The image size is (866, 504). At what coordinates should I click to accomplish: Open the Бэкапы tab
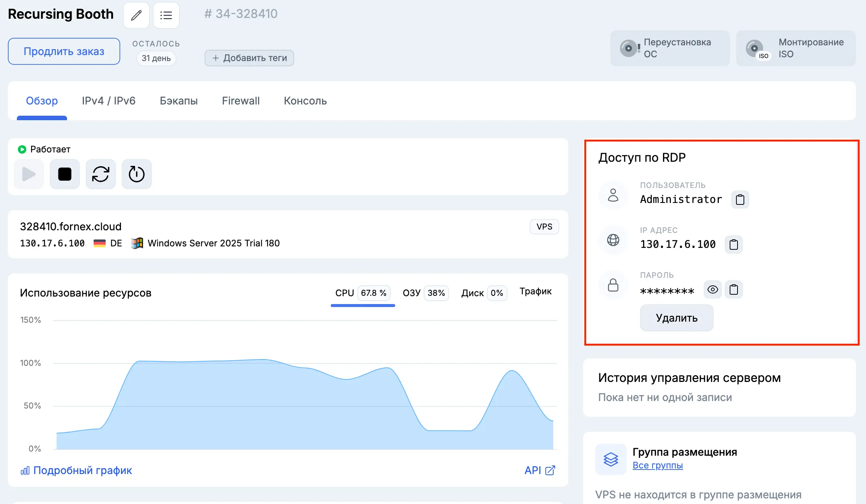pyautogui.click(x=179, y=101)
